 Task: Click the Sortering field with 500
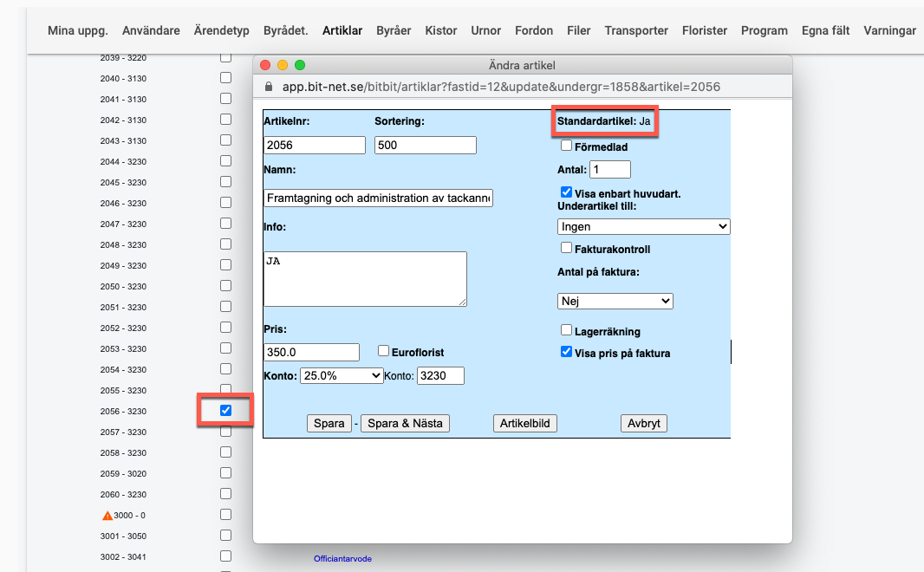click(426, 145)
